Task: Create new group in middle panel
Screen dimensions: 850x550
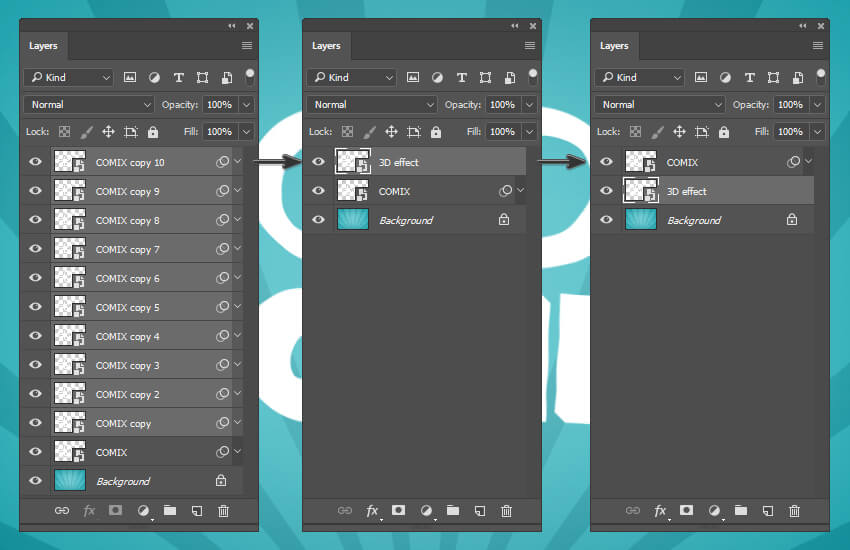Action: [x=453, y=510]
